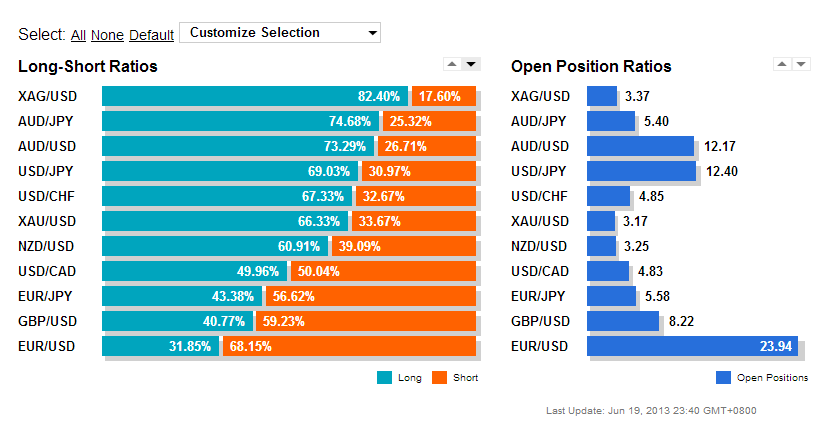Viewport: 821px width, 431px height.
Task: Click ascending sort arrow for Open Position Ratios
Action: point(782,64)
